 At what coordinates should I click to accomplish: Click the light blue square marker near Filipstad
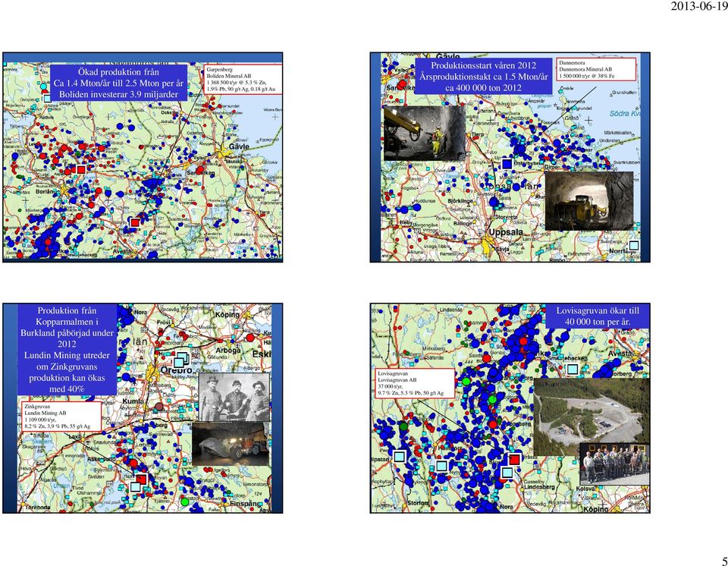[400, 456]
